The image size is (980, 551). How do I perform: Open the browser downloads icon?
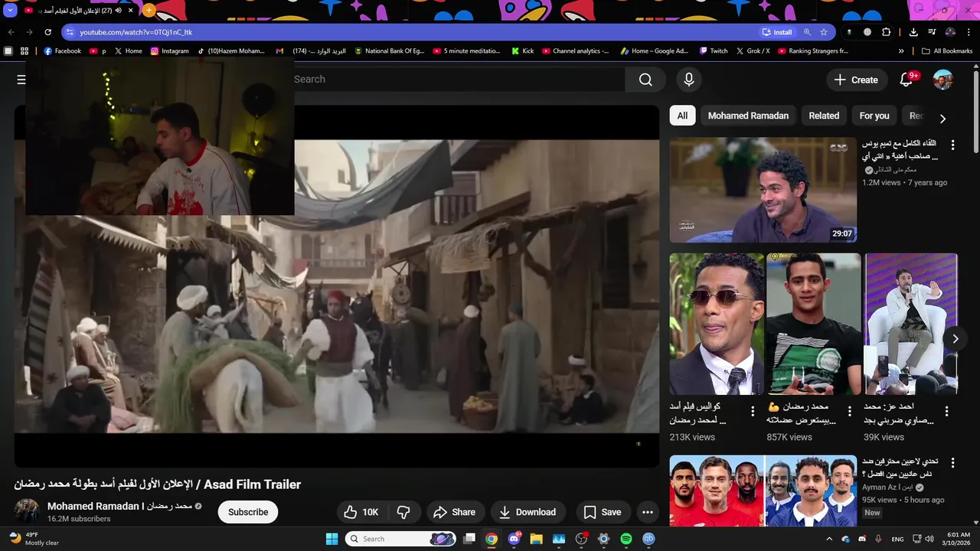[913, 32]
